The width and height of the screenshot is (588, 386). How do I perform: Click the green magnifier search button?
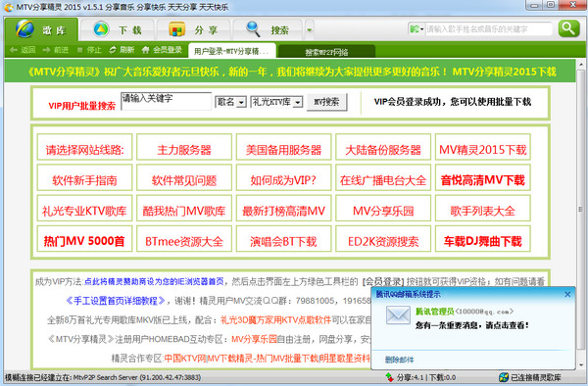(568, 28)
